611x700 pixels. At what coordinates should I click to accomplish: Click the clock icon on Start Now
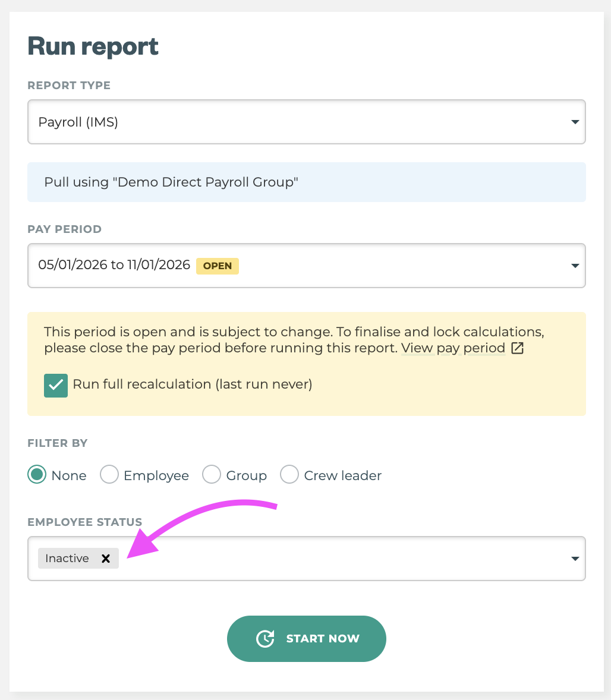click(x=265, y=639)
